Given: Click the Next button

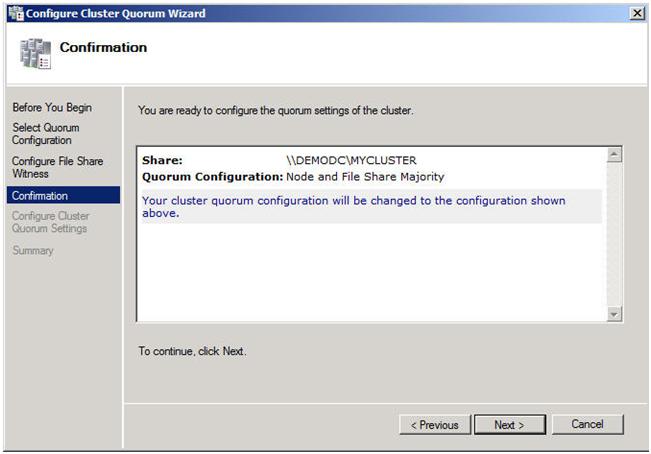Looking at the screenshot, I should tap(510, 425).
